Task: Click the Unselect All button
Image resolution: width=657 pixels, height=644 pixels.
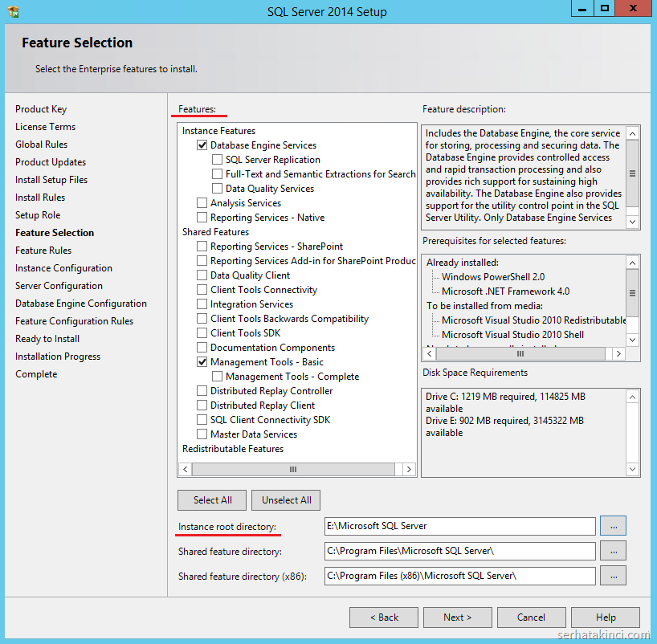Action: pos(286,500)
